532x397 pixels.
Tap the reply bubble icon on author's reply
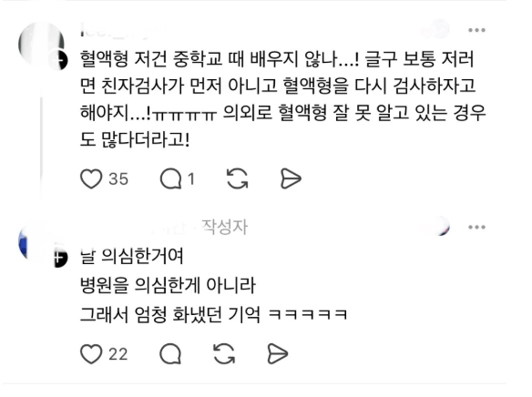pyautogui.click(x=170, y=354)
